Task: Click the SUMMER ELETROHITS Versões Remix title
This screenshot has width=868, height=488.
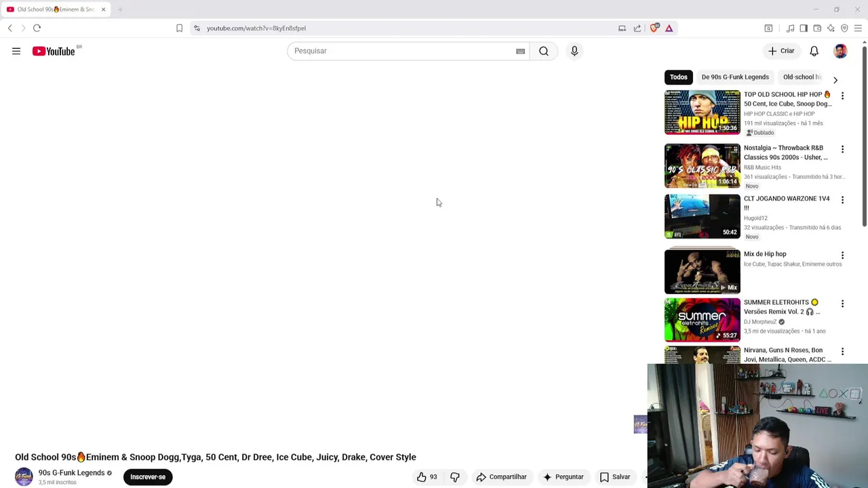Action: 782,307
